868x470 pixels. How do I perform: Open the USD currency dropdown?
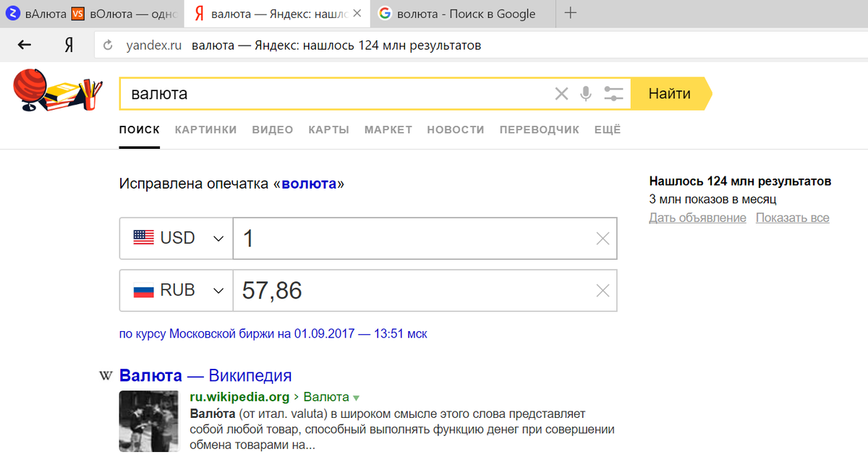(176, 238)
